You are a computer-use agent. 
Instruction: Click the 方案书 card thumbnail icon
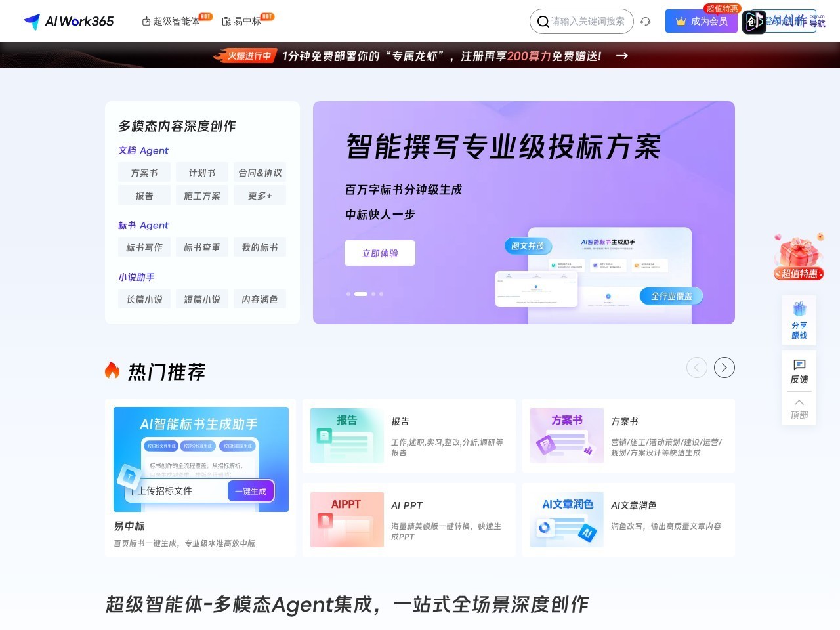click(x=567, y=436)
